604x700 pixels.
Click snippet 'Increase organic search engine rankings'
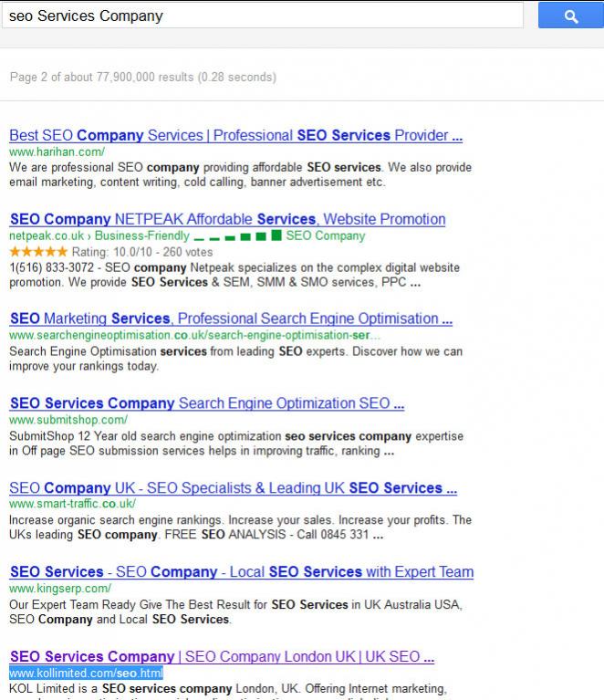point(240,528)
